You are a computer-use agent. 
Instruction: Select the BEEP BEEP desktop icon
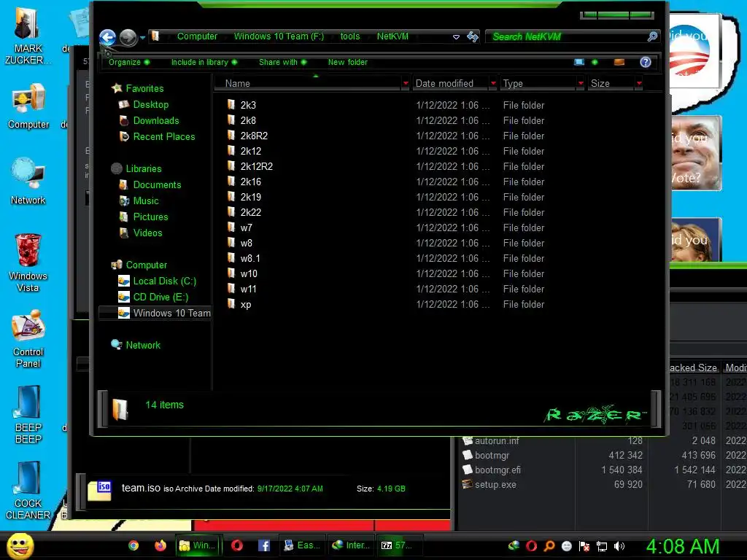click(x=28, y=415)
